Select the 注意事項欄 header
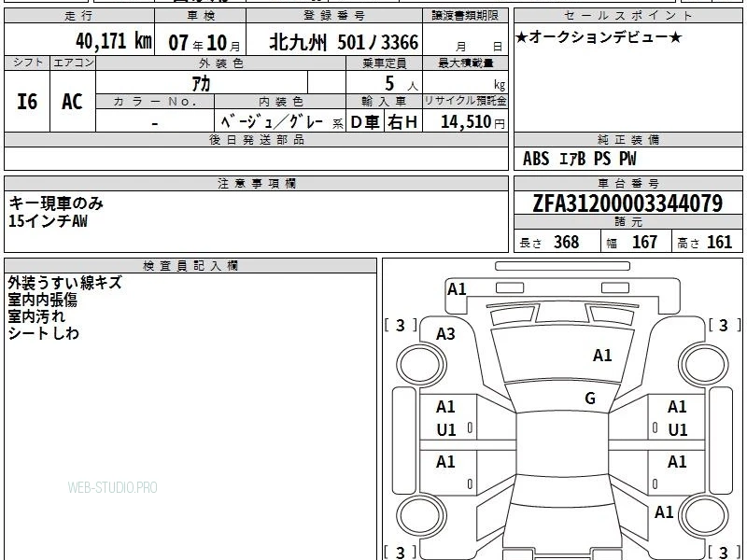The height and width of the screenshot is (560, 747). (256, 183)
